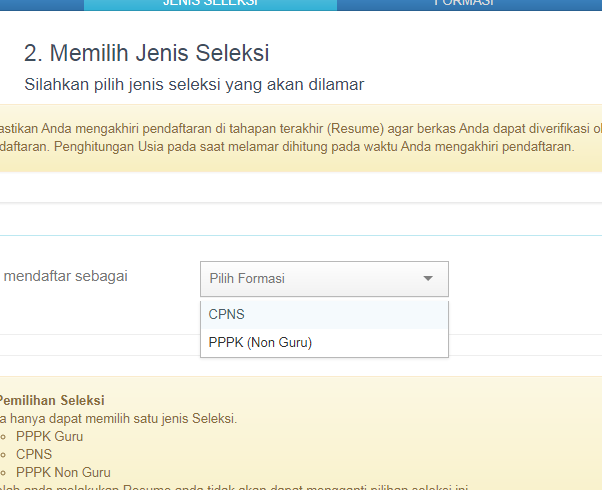Click the 'PPPK Guru' bullet item
The width and height of the screenshot is (602, 490).
point(50,436)
